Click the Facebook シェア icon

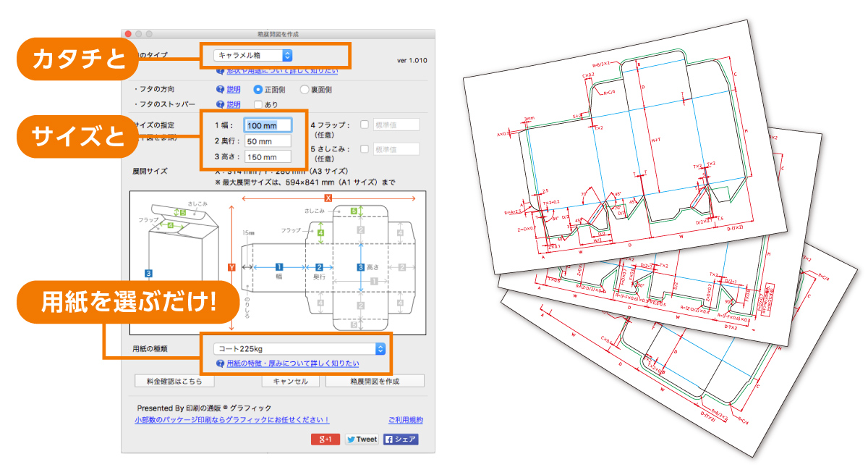point(401,440)
